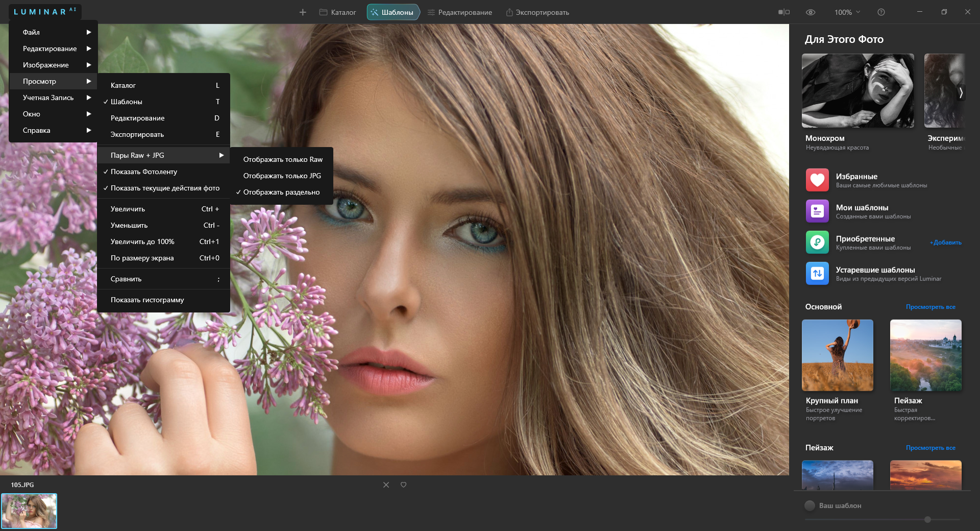
Task: Open the Favorites heart templates icon
Action: [817, 180]
